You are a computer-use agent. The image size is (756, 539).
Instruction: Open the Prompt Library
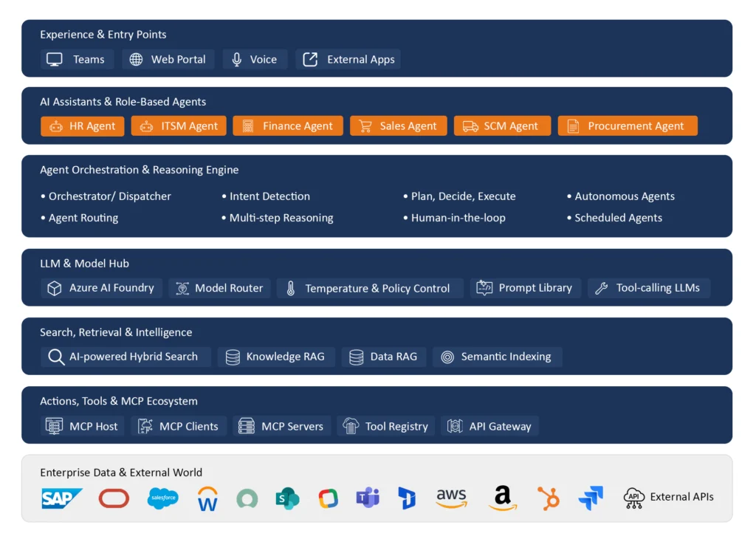[x=526, y=288]
